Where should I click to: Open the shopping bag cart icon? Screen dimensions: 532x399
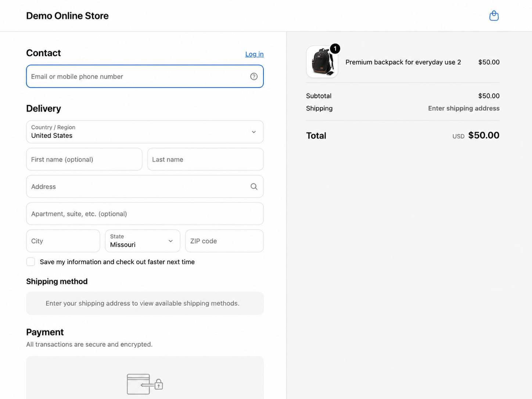tap(494, 16)
